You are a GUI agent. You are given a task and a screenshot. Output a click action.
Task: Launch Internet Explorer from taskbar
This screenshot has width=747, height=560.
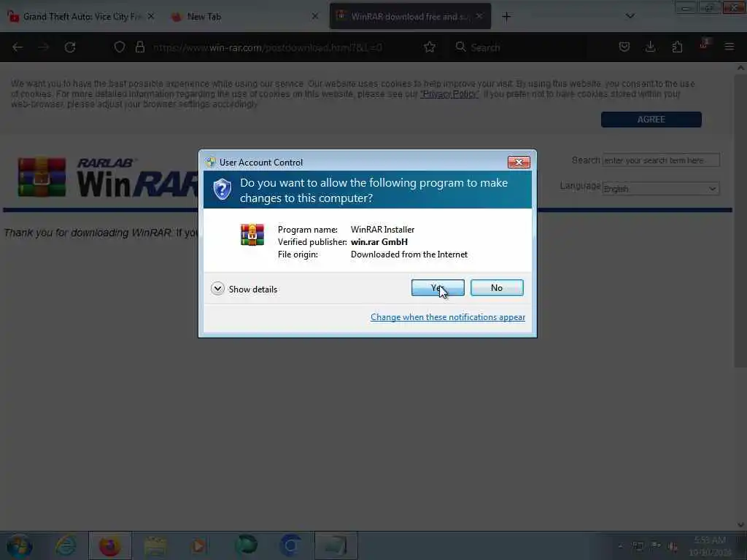tap(65, 545)
